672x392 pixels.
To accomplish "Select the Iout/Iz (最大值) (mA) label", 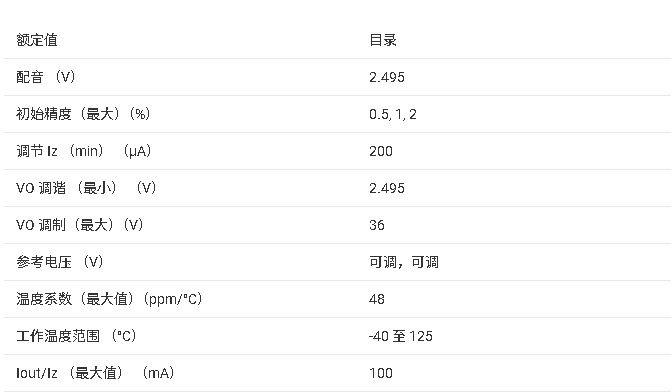I will (x=95, y=373).
